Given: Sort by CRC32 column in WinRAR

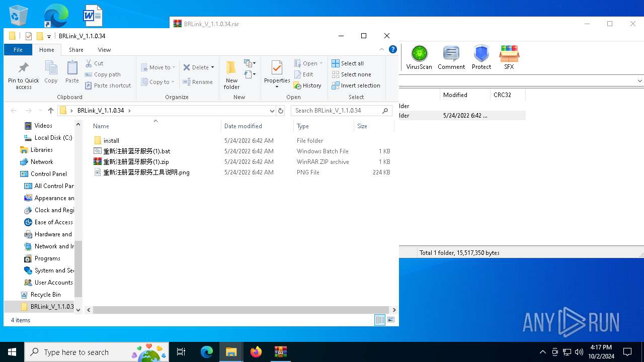Looking at the screenshot, I should pos(508,95).
